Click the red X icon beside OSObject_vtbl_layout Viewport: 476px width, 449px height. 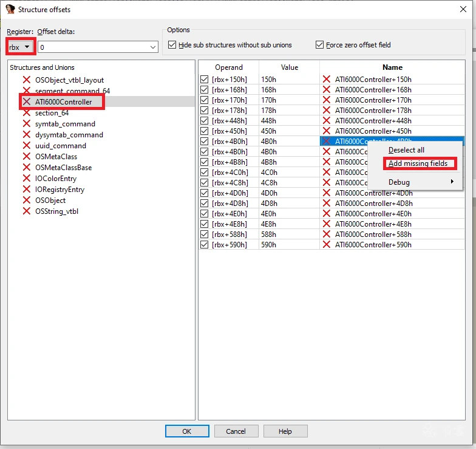tap(27, 80)
